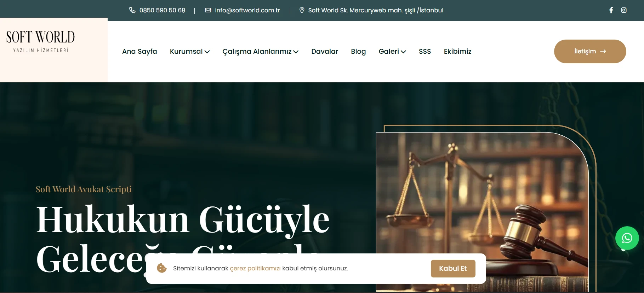Click the envelope icon beside email address
644x293 pixels.
[208, 10]
